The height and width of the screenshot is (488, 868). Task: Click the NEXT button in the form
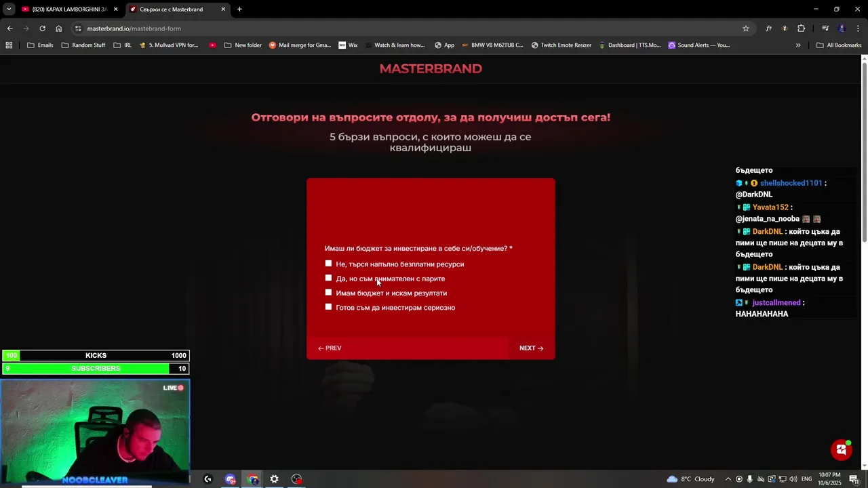pyautogui.click(x=531, y=348)
